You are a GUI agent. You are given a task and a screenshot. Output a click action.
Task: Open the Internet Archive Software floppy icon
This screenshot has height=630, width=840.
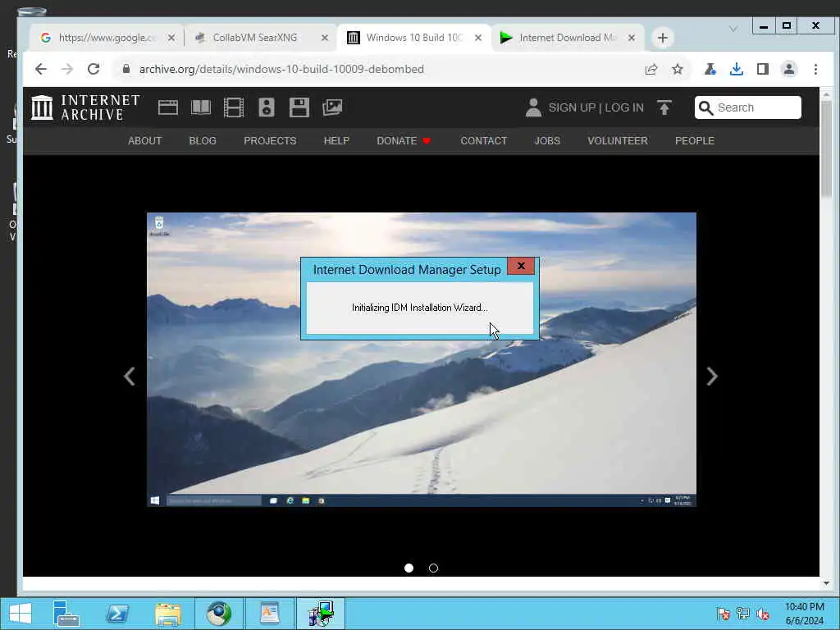[x=299, y=107]
